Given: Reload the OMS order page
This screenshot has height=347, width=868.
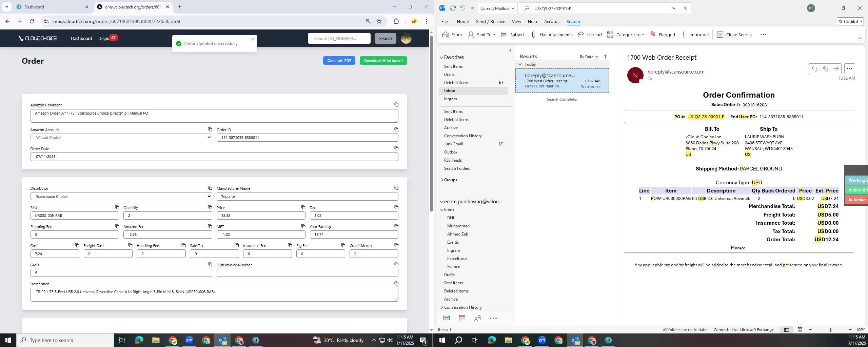Looking at the screenshot, I should 32,21.
